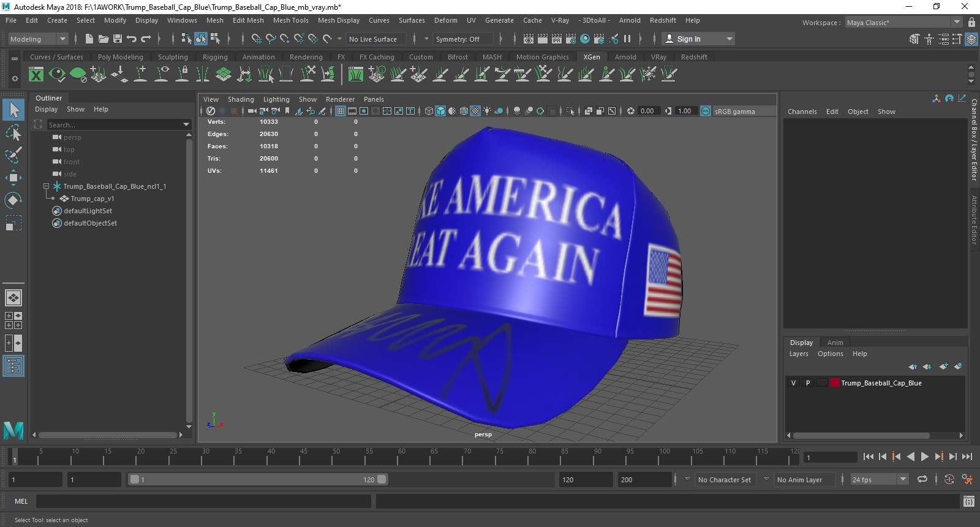The image size is (980, 527).
Task: Toggle the viewport grid icon
Action: 341,111
